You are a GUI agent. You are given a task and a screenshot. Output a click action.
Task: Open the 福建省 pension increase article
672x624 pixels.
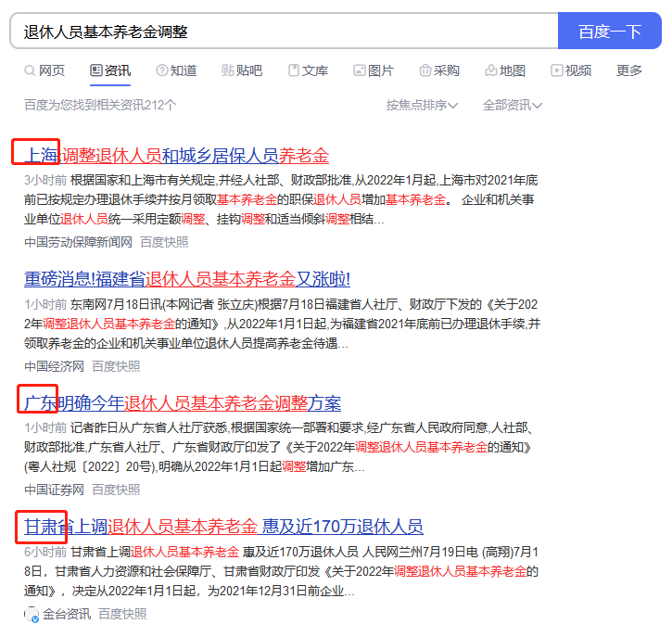click(187, 279)
